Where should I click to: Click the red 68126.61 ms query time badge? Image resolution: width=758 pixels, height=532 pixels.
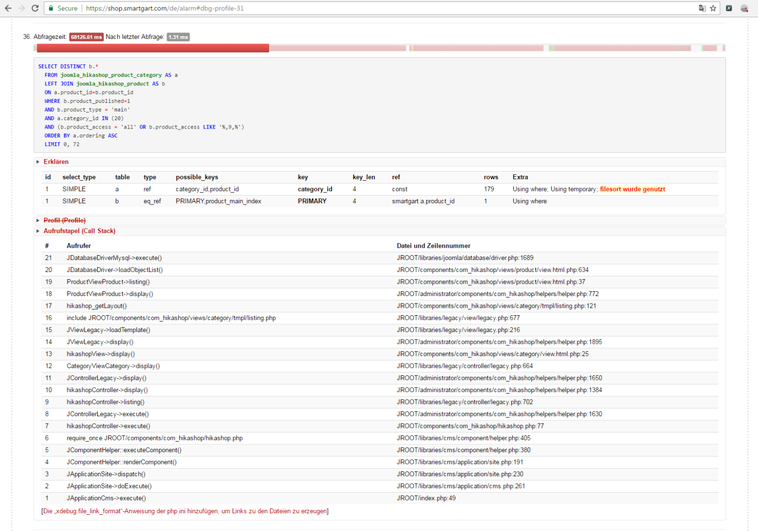[x=86, y=37]
